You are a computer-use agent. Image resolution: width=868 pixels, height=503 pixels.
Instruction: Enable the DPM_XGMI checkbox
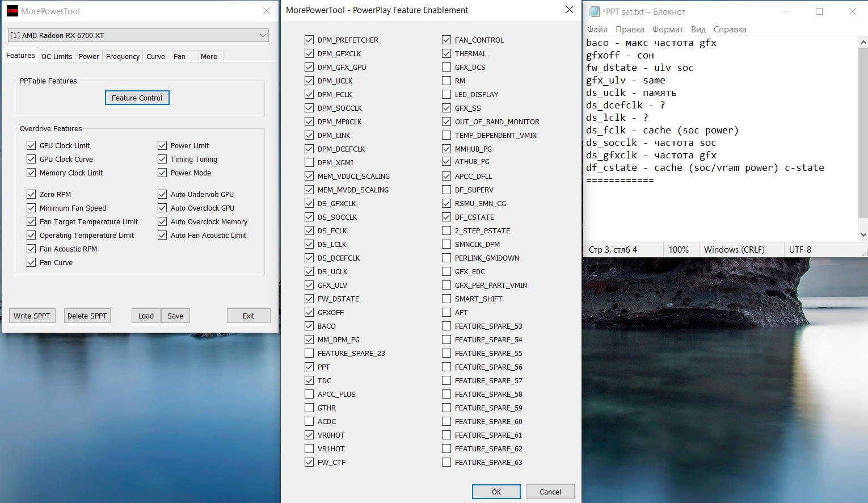(309, 162)
